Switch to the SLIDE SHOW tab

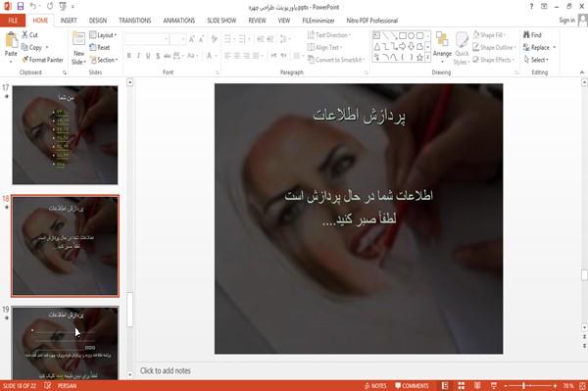(x=221, y=21)
